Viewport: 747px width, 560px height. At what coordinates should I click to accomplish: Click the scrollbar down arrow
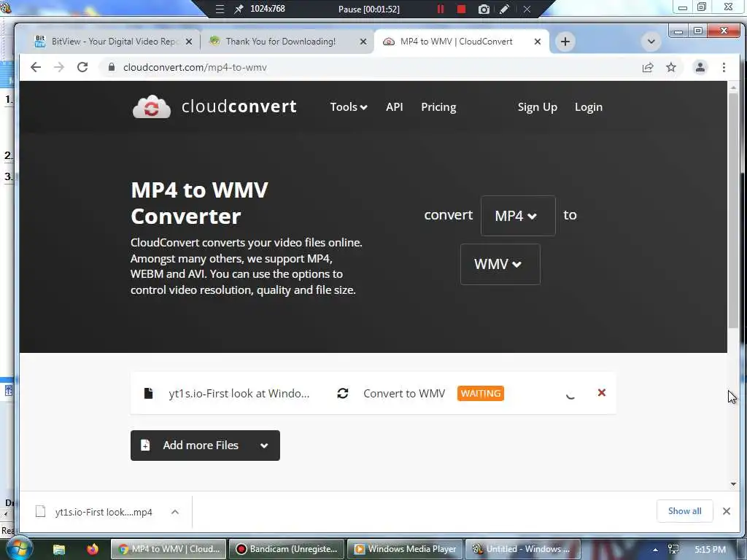click(733, 484)
